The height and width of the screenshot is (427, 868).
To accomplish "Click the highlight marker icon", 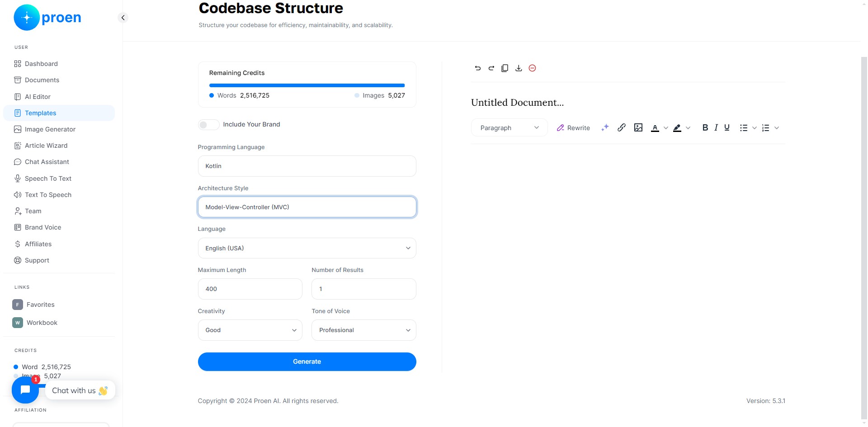I will point(677,128).
